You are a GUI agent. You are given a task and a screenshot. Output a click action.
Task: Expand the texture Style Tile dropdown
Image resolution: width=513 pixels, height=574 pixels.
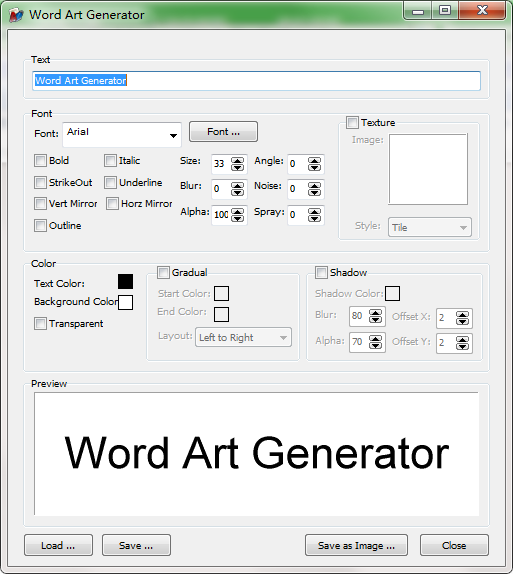pyautogui.click(x=430, y=227)
